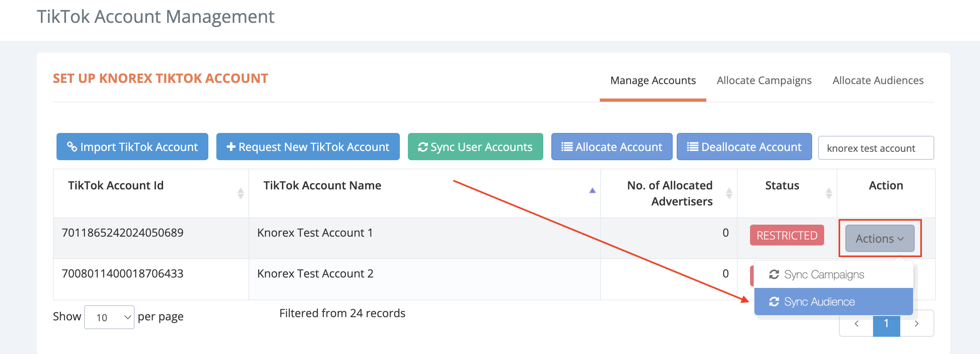Click the Knorex Test Account 1 name
The height and width of the screenshot is (354, 980).
pyautogui.click(x=315, y=233)
